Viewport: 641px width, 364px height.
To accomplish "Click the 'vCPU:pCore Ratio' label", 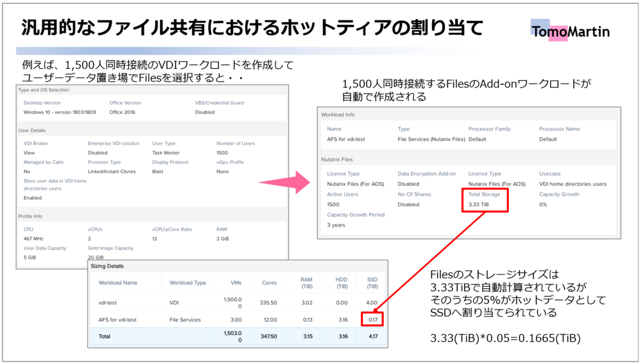I will click(x=172, y=229).
